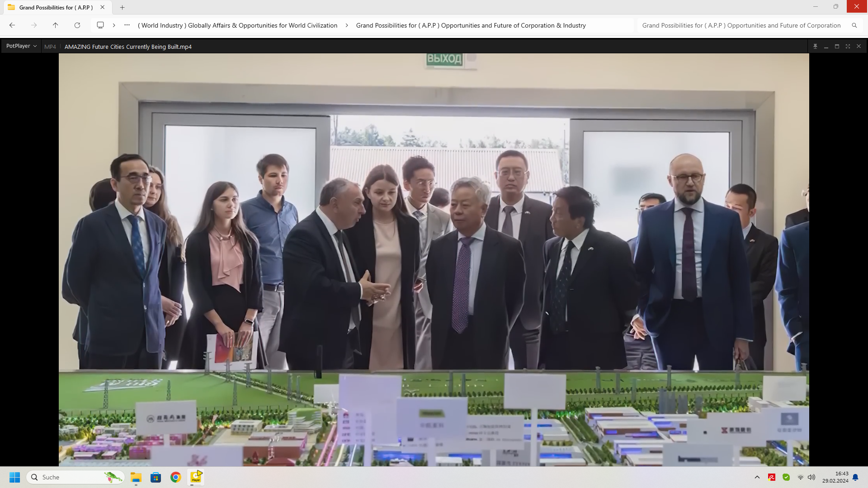Open the notifications bell
This screenshot has width=868, height=488.
click(x=855, y=477)
